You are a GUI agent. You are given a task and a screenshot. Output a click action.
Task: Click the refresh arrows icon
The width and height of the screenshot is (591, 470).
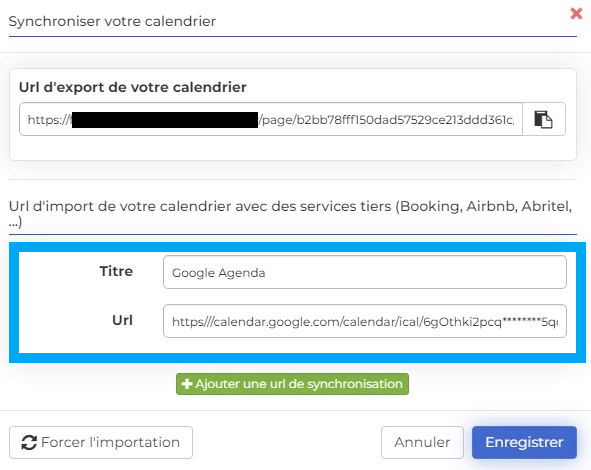(29, 442)
